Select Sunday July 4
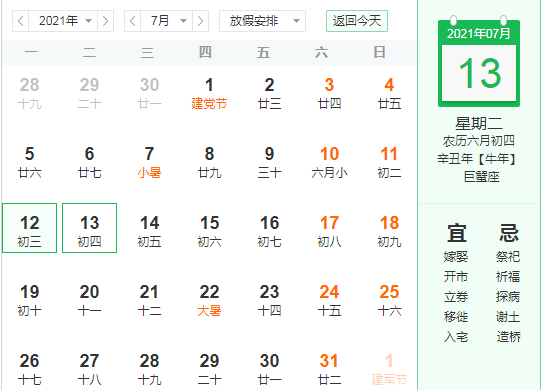541x390 pixels. 389,93
